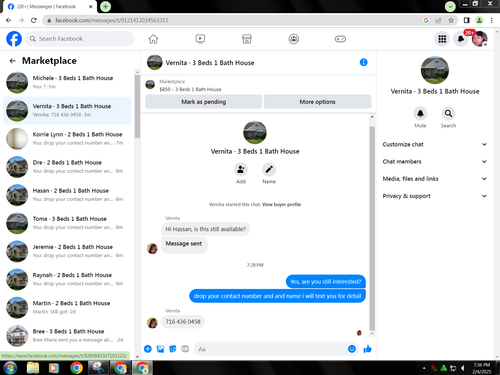Open the Groups icon in top bar

293,39
